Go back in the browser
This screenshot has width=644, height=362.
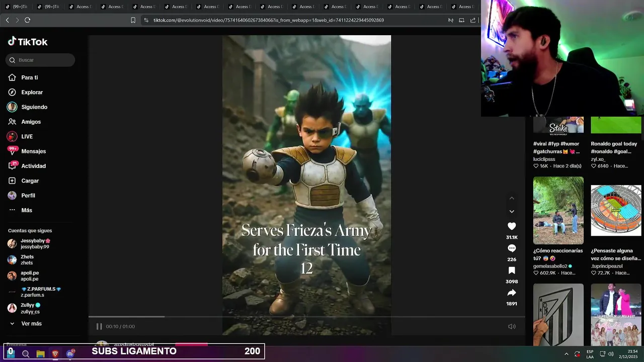7,20
